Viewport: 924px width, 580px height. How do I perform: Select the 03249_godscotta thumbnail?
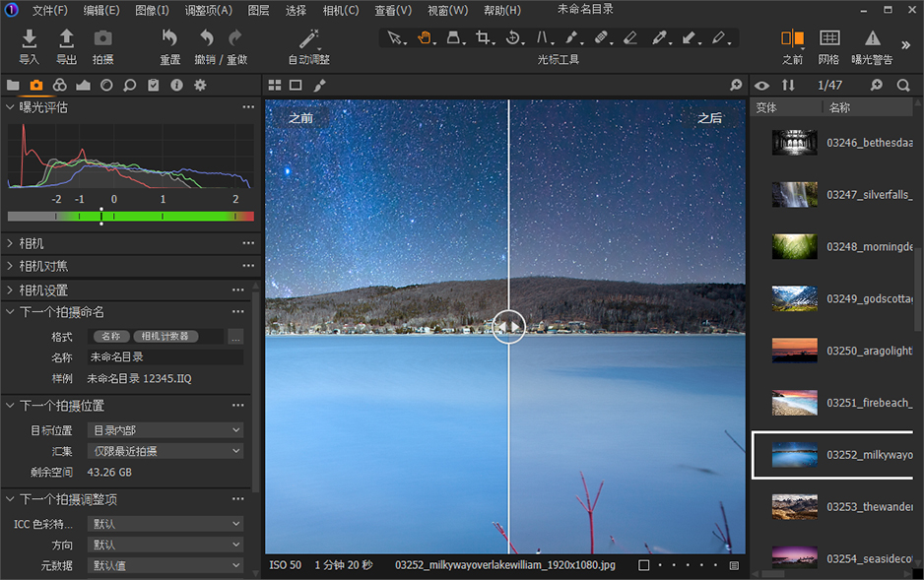point(795,299)
